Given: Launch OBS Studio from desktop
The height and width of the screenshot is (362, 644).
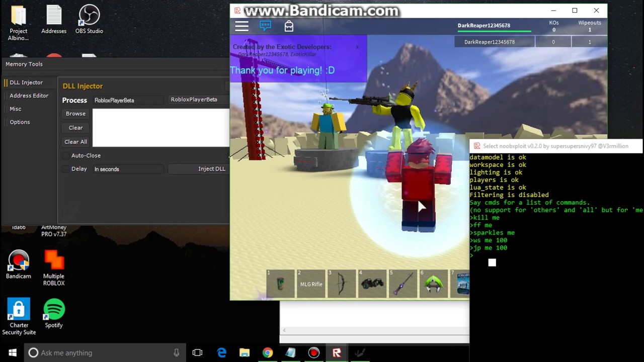Looking at the screenshot, I should coord(89,20).
